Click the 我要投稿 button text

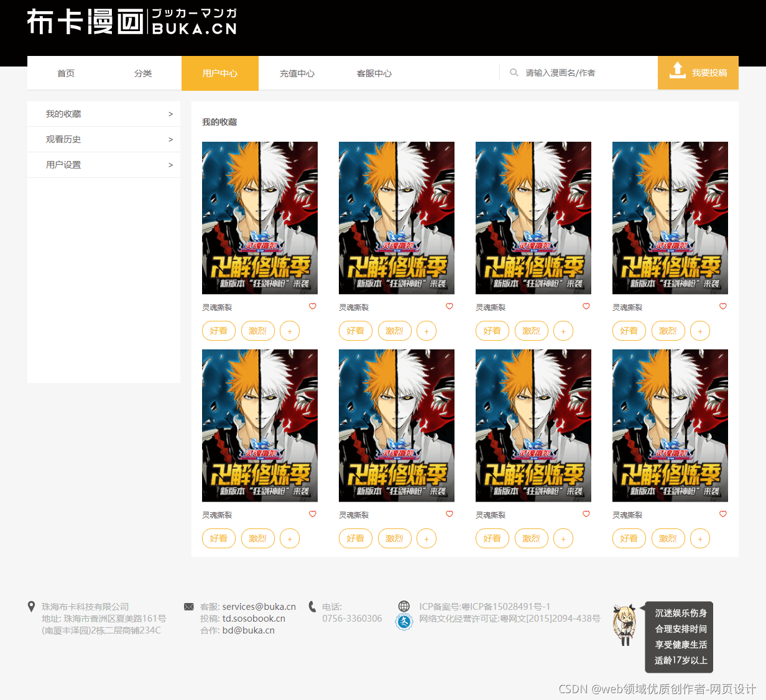pos(709,73)
